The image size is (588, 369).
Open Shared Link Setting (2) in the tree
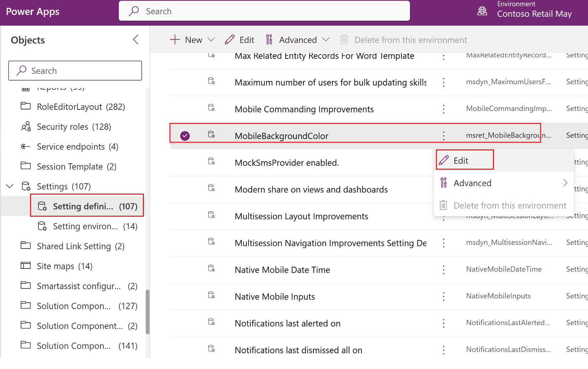click(73, 246)
